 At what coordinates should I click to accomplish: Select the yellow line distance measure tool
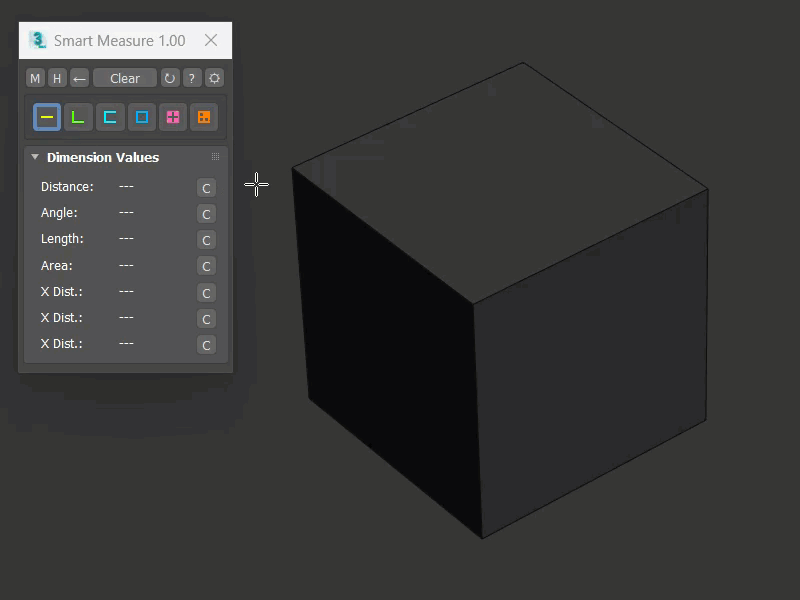46,117
